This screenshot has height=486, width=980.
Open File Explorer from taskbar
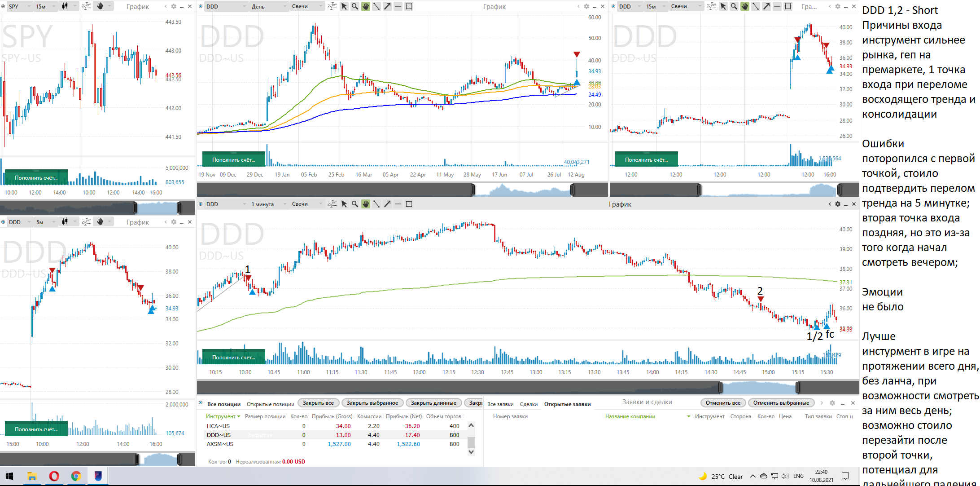tap(32, 476)
